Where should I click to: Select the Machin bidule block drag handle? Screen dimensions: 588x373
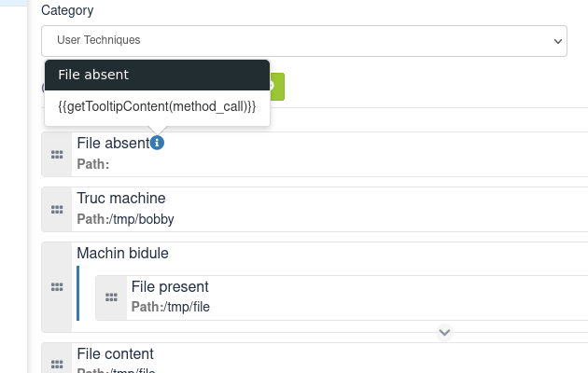click(x=57, y=287)
